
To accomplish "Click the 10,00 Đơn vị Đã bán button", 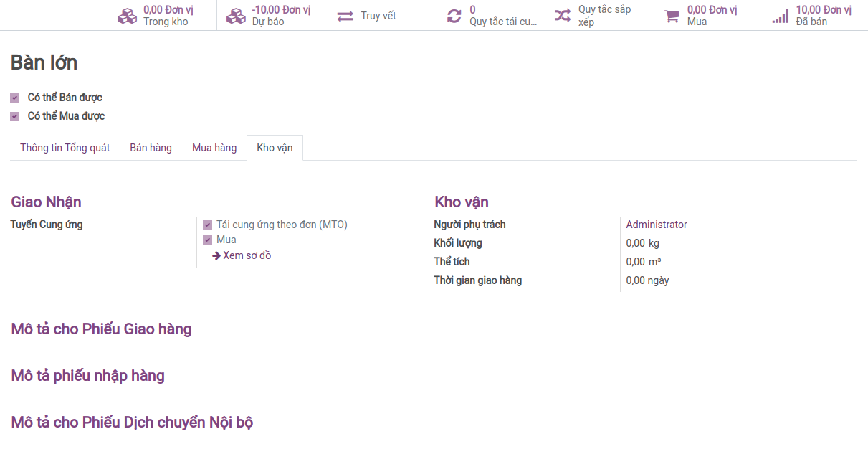I will point(814,16).
